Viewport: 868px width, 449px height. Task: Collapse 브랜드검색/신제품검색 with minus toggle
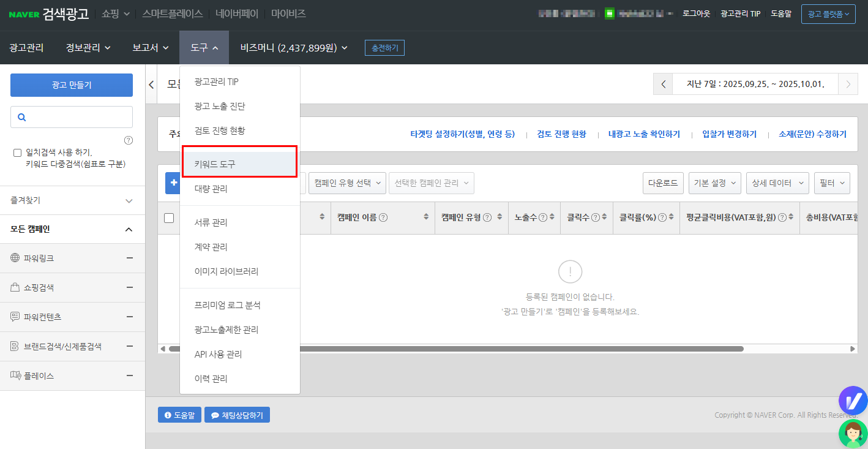click(x=129, y=346)
